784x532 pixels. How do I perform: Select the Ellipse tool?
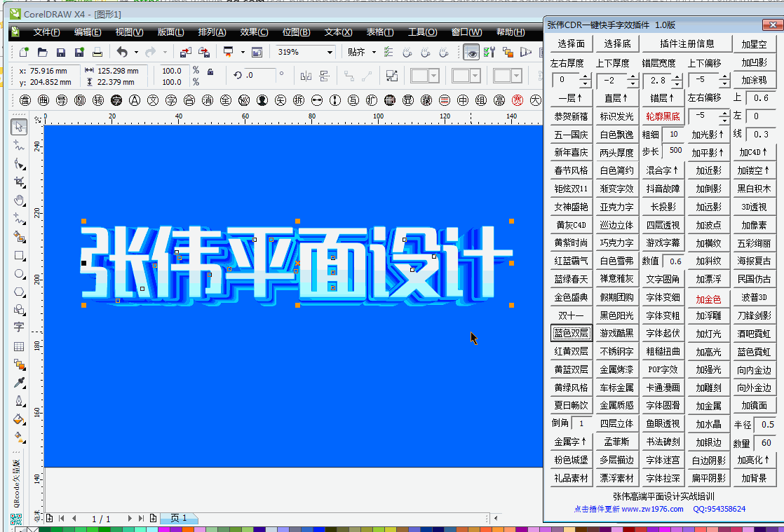tap(19, 274)
